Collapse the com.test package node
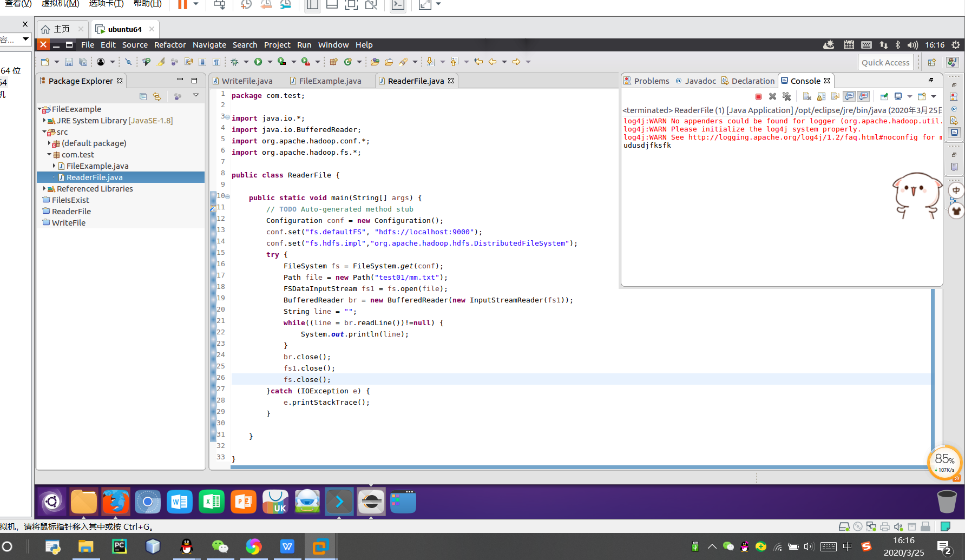965x560 pixels. coord(49,154)
